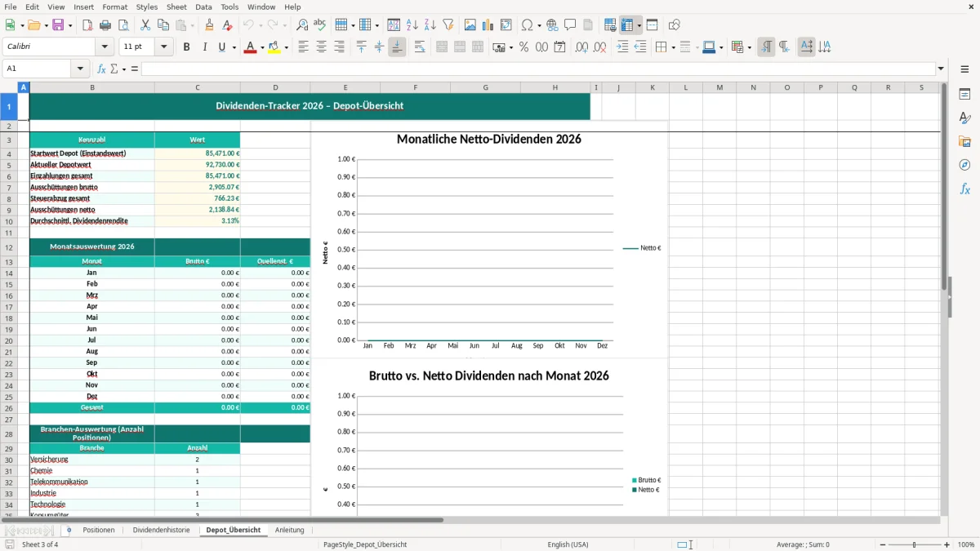Open the Sheet menu
This screenshot has height=551, width=980.
(176, 7)
